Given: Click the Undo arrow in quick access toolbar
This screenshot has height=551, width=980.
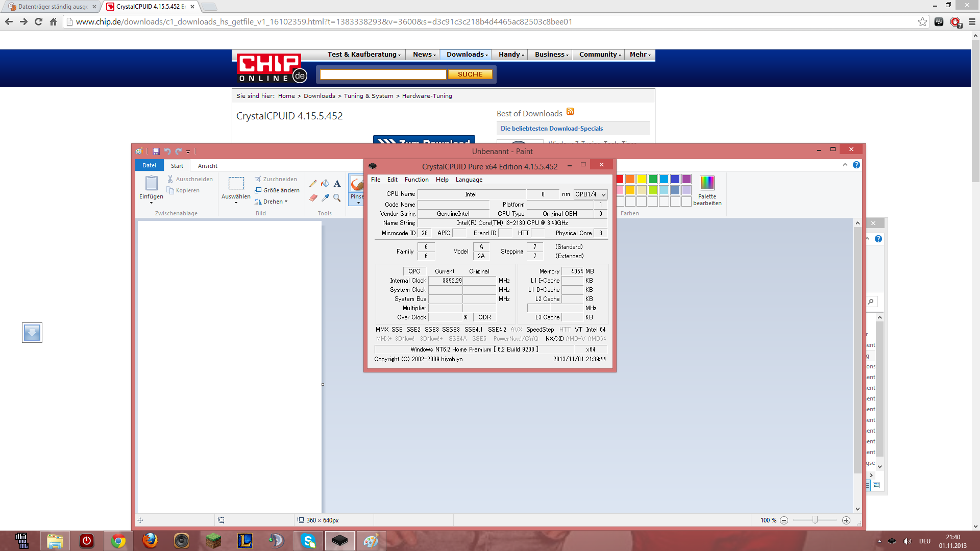Looking at the screenshot, I should (167, 152).
